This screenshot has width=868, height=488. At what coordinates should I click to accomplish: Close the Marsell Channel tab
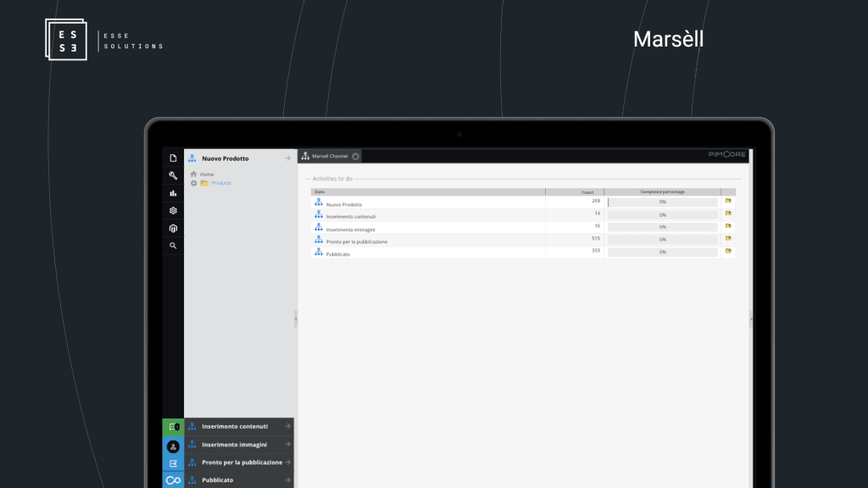coord(355,157)
